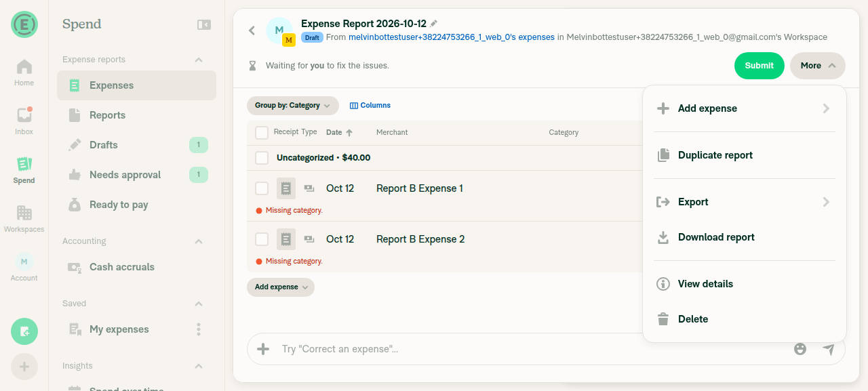This screenshot has width=868, height=391.
Task: Tick the select-all checkbox in the table header
Action: point(262,133)
